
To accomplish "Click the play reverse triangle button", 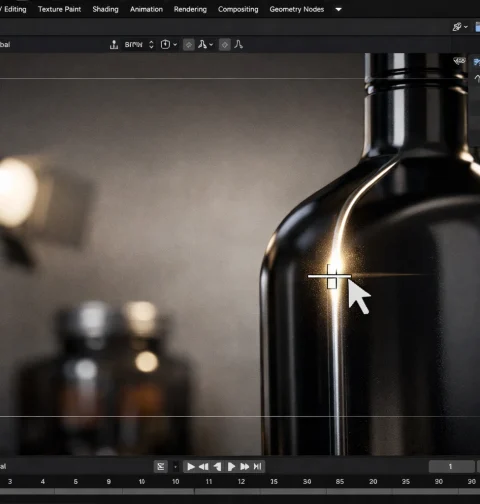I will coord(217,466).
